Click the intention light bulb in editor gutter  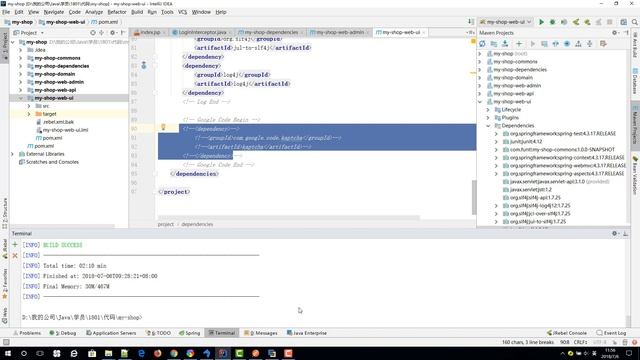click(163, 127)
